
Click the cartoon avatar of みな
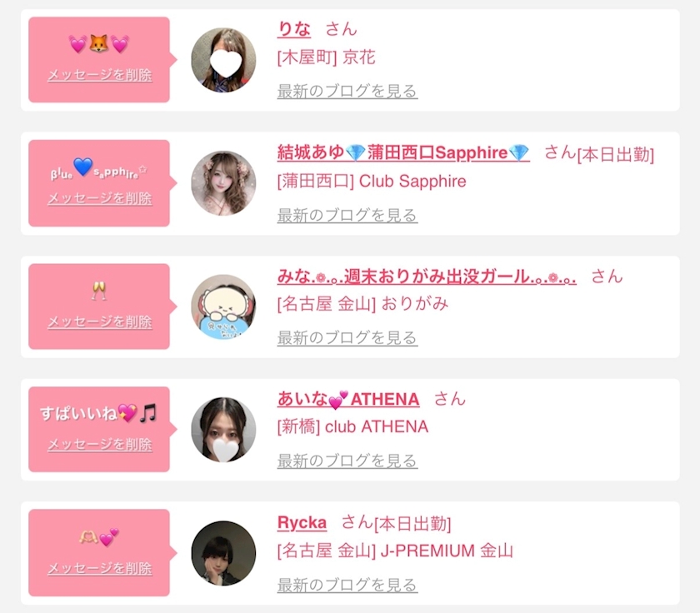pyautogui.click(x=223, y=307)
